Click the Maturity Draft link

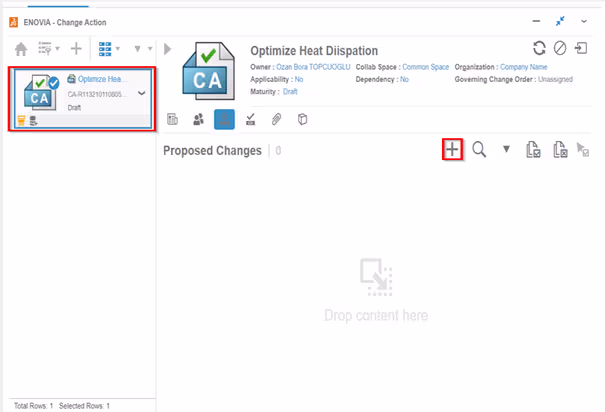pos(290,92)
